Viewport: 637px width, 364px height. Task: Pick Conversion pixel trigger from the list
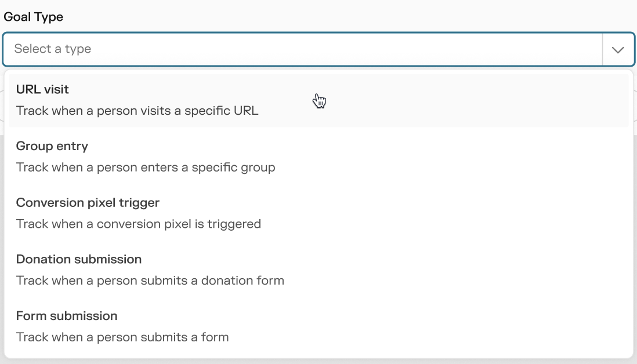[x=318, y=213]
